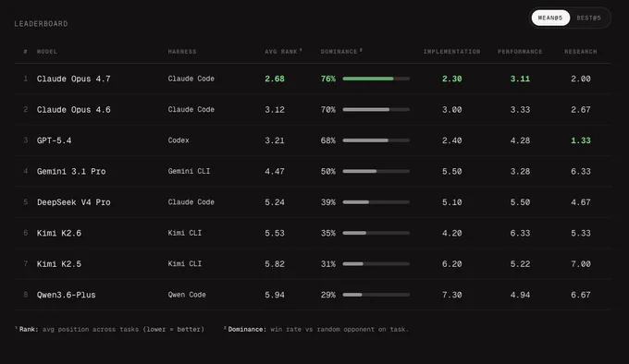This screenshot has width=629, height=364.
Task: Select the Kimi K2.5 model name
Action: click(x=59, y=264)
